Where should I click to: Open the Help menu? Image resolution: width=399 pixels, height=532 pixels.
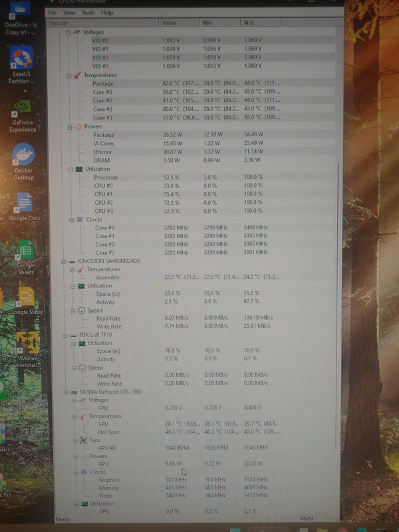tap(107, 13)
